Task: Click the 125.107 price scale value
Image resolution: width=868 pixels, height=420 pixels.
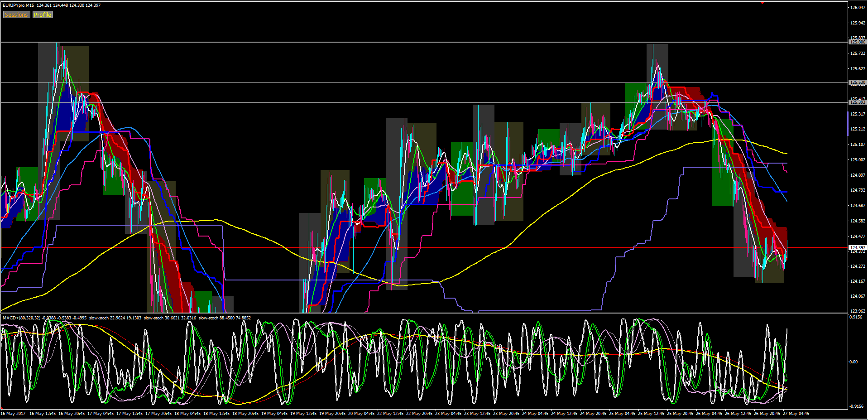Action: coord(858,145)
